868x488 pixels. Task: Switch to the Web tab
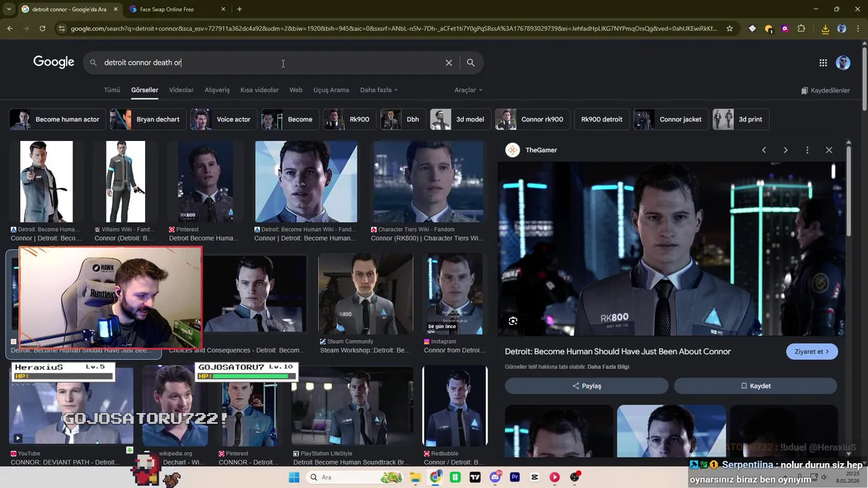pyautogui.click(x=296, y=90)
